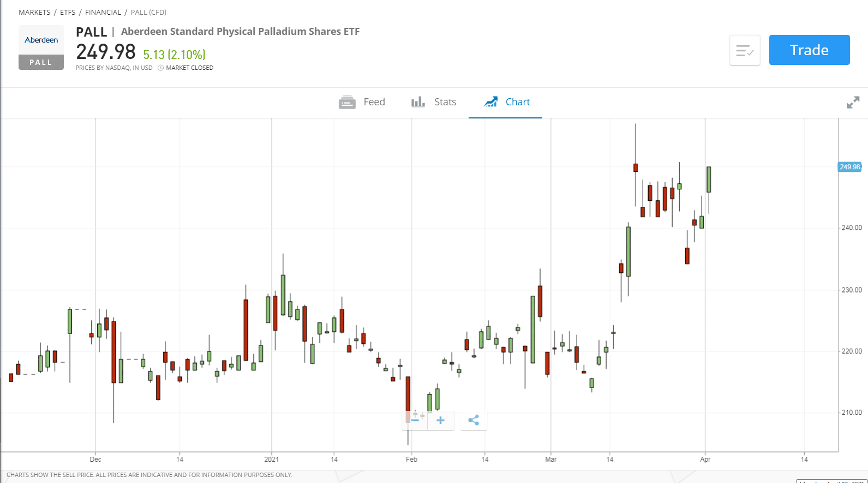This screenshot has width=868, height=483.
Task: Click the Feed tab icon
Action: [347, 102]
